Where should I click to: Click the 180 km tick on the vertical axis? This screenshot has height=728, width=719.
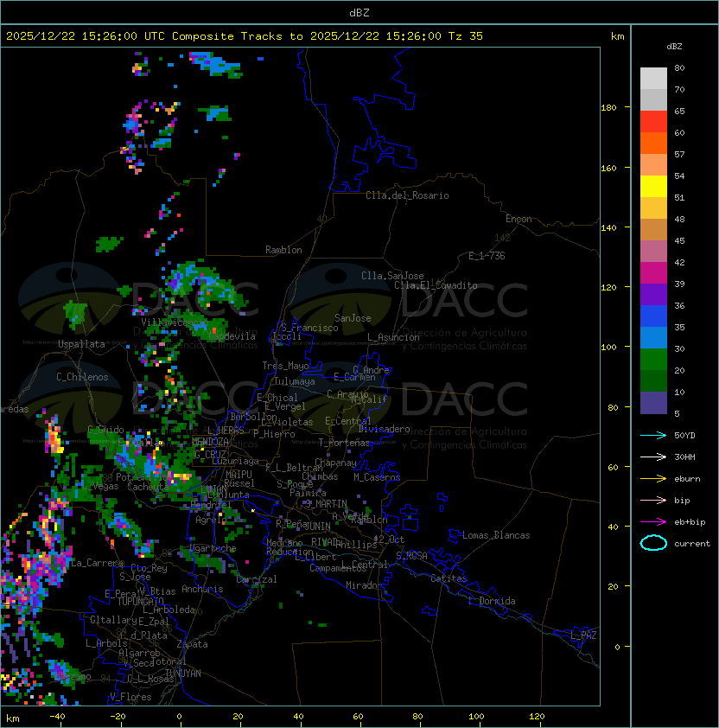[608, 108]
